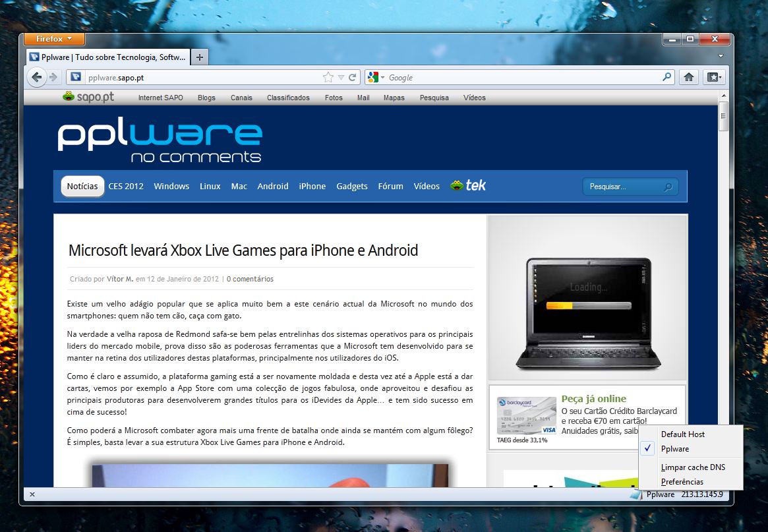Screen dimensions: 768x532
Task: Open the 0 comentários link
Action: (250, 279)
